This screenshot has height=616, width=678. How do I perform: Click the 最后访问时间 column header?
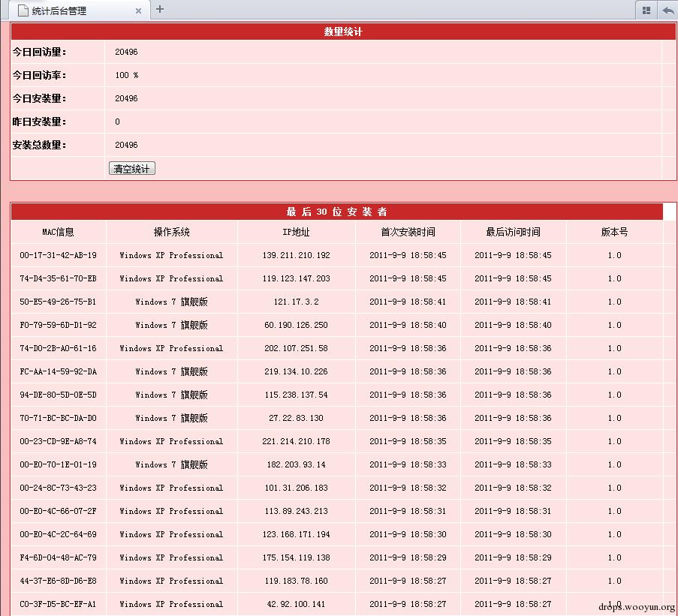click(x=514, y=232)
